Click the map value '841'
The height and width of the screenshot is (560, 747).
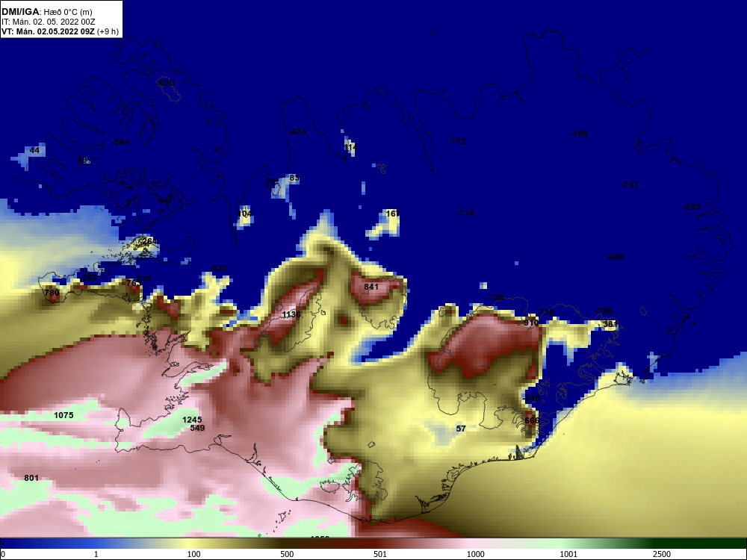[x=371, y=287]
